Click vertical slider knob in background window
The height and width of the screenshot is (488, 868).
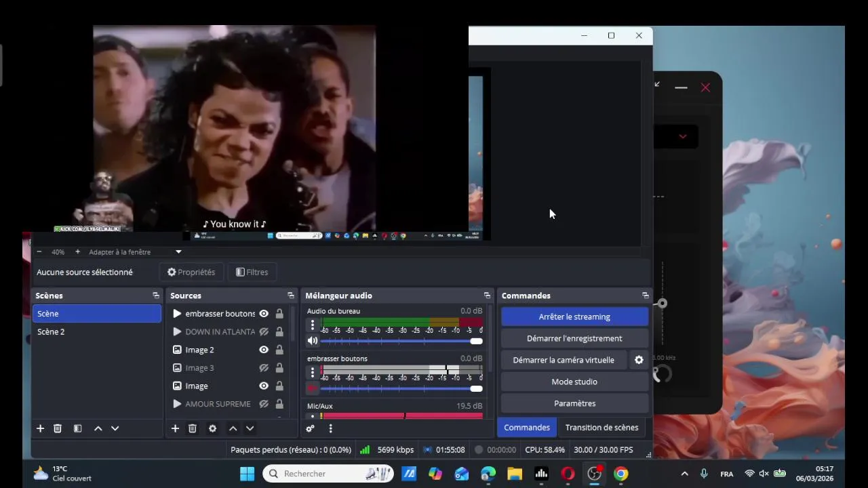pyautogui.click(x=662, y=304)
